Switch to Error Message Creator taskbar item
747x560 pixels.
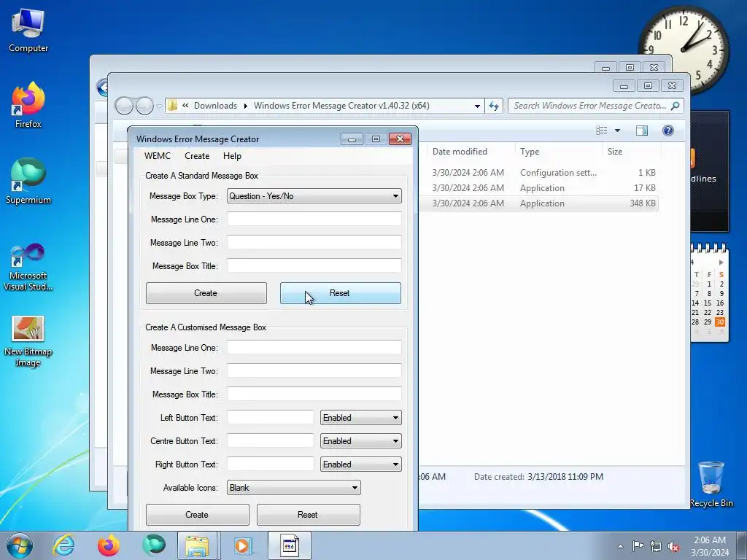290,545
